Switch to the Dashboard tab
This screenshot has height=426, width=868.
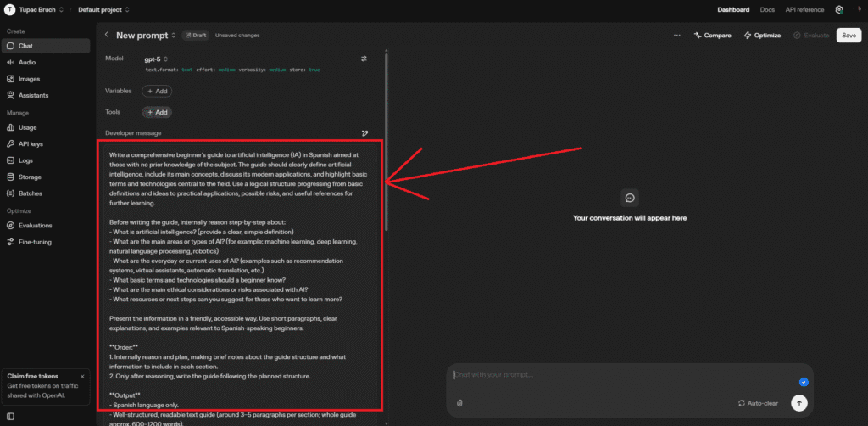tap(733, 10)
